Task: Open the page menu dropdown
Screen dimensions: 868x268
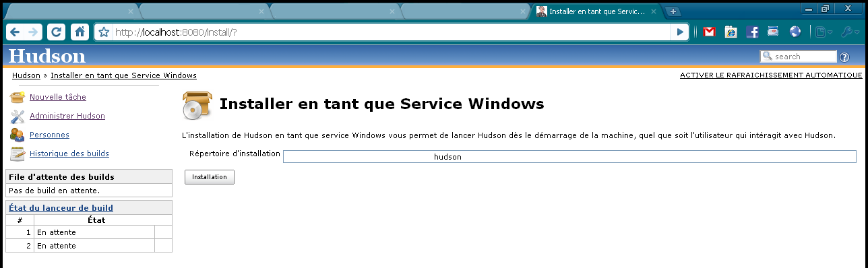Action: [824, 32]
